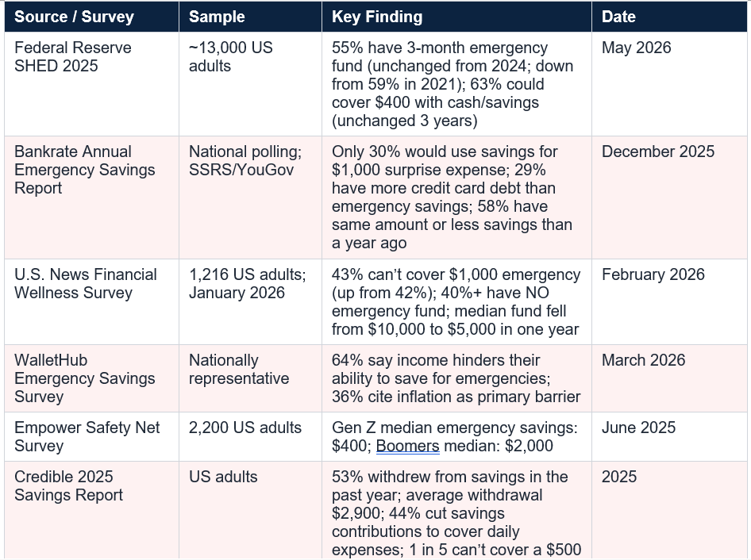
Task: Select the U.S. News Financial Wellness Survey cell
Action: [91, 302]
